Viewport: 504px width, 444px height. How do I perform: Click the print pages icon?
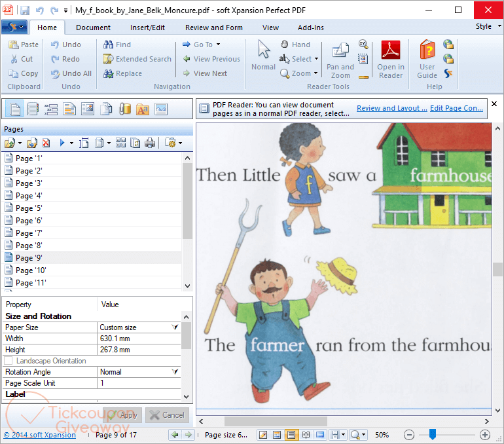[x=150, y=143]
